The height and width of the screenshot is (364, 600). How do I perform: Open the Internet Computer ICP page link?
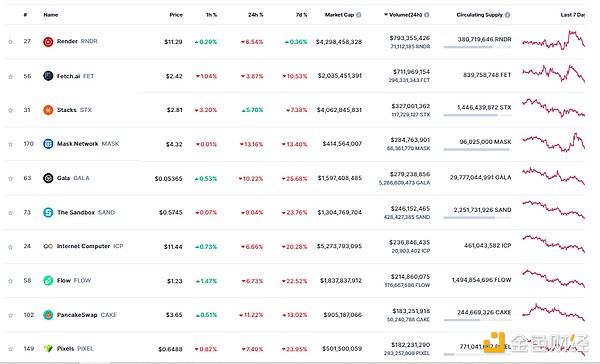click(90, 246)
